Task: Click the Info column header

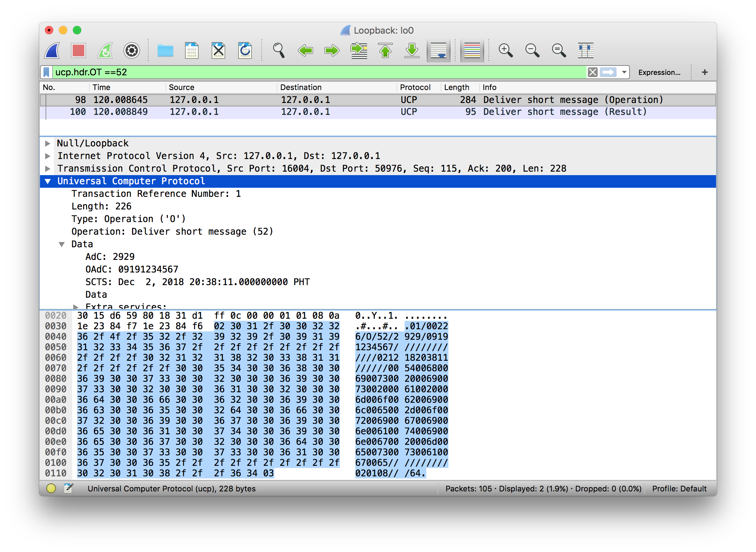Action: 489,88
